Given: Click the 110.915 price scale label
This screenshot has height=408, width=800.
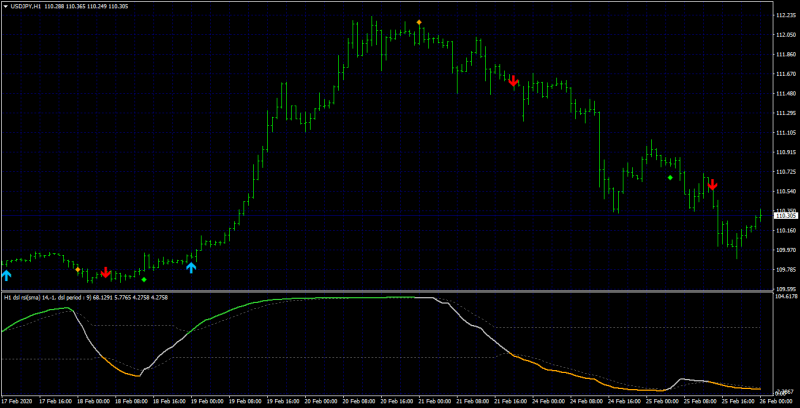Looking at the screenshot, I should (x=786, y=152).
